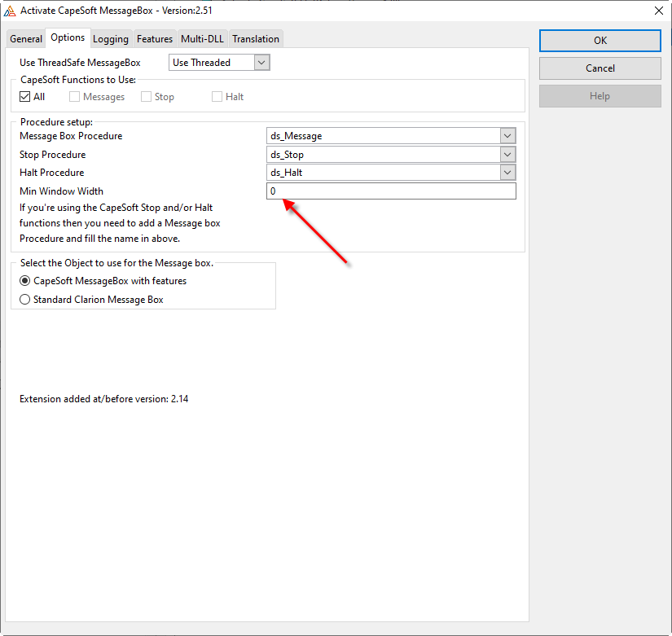The image size is (672, 636).
Task: Switch to the General tab
Action: tap(26, 39)
